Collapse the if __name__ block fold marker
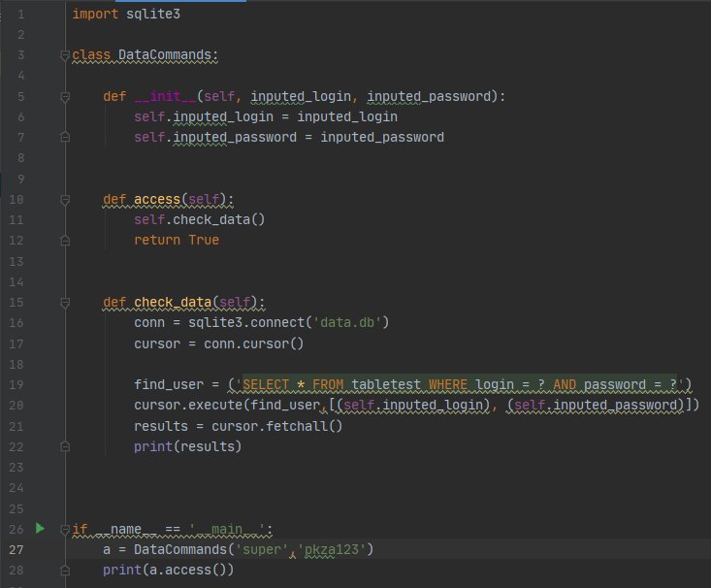Image resolution: width=711 pixels, height=588 pixels. pyautogui.click(x=65, y=529)
